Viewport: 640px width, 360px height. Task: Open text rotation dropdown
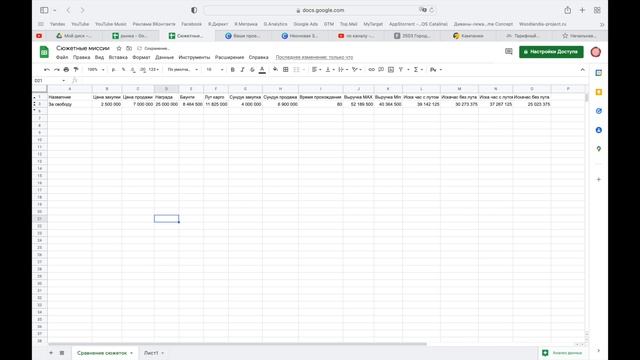point(357,70)
